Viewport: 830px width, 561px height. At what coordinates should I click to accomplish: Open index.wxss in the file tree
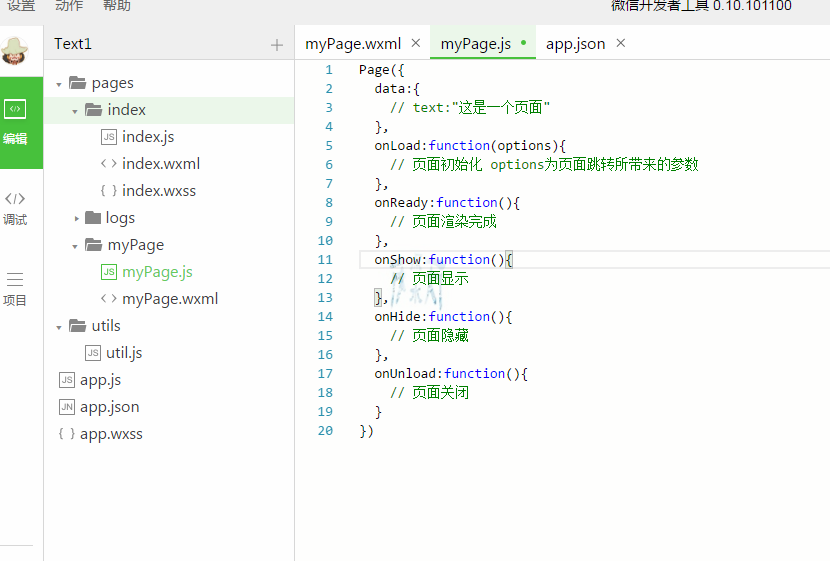click(158, 191)
